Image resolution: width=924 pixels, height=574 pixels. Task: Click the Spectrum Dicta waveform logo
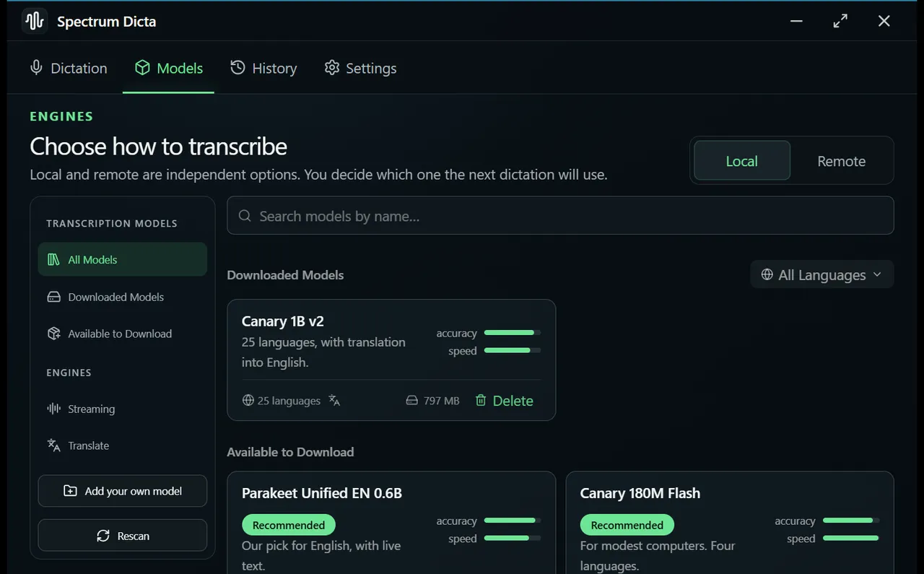point(35,21)
